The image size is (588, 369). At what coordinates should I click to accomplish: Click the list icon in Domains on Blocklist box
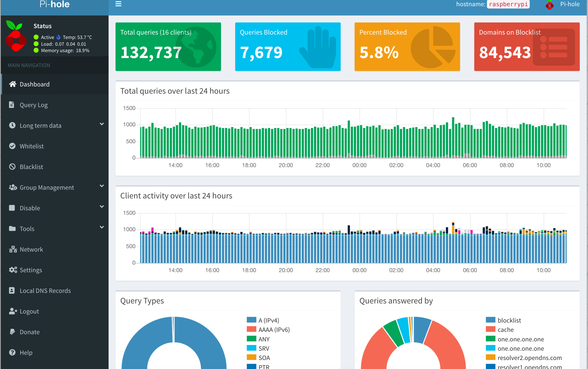[x=554, y=47]
